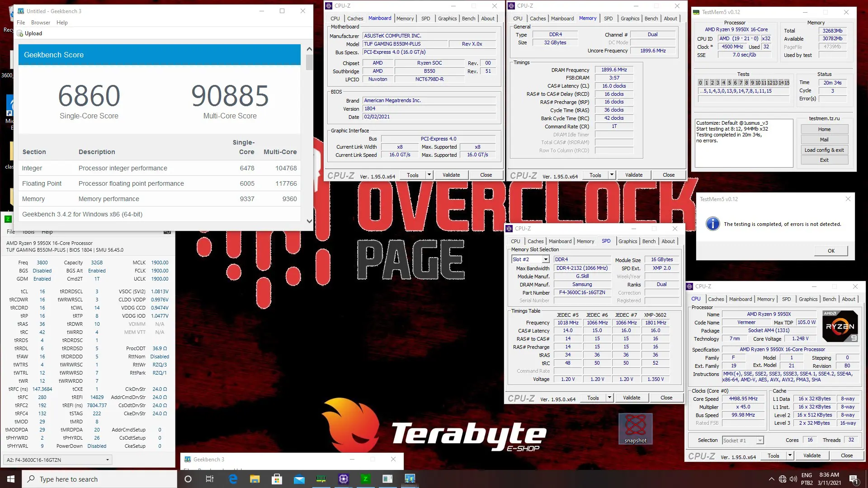Open Tools dropdown arrow in CPU-Z Mainboard window

point(429,175)
